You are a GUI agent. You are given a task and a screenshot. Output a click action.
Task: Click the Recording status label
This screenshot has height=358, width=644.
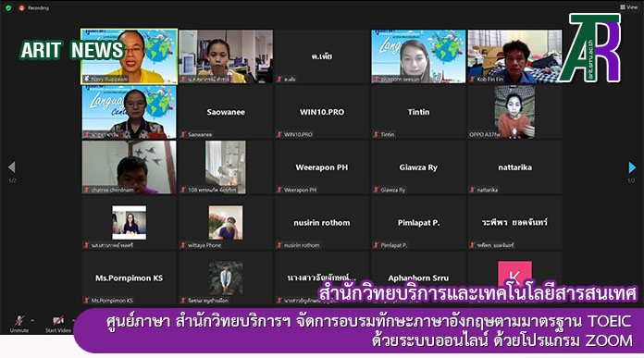(38, 7)
